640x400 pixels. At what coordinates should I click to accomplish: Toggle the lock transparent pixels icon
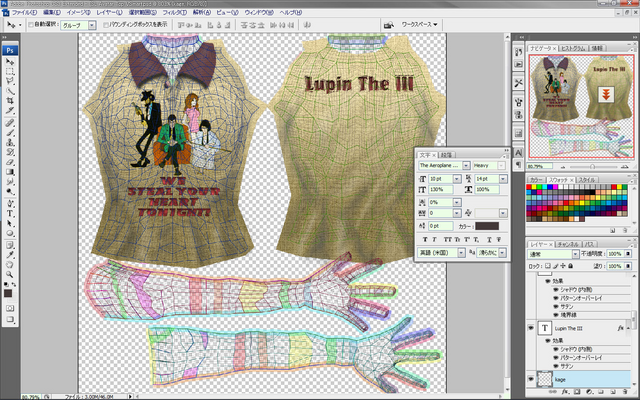click(548, 266)
